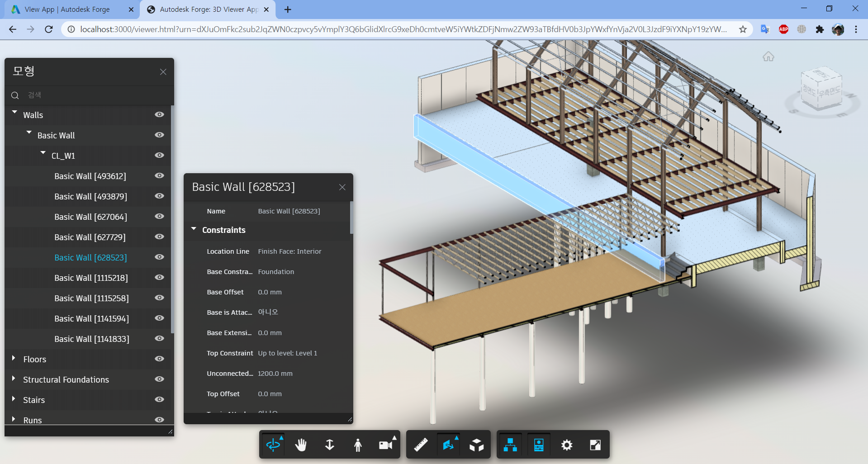Hide the Walls category
868x464 pixels.
159,114
